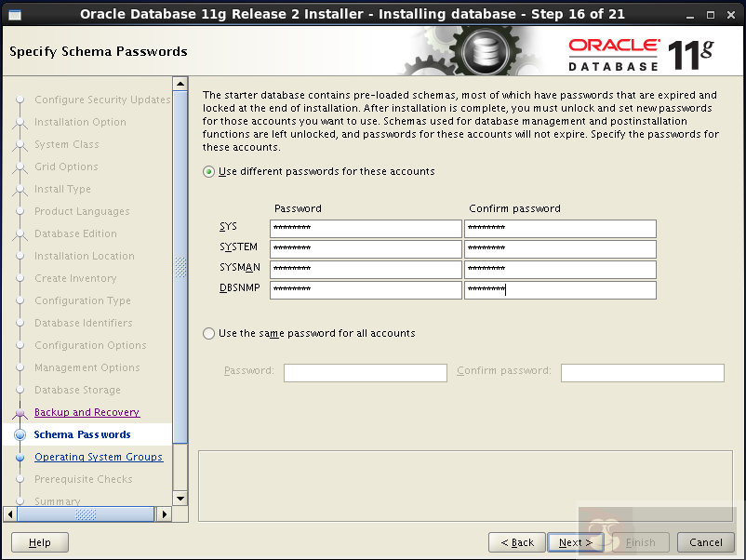Click the Back button
Screen dimensions: 746x560
click(x=516, y=542)
